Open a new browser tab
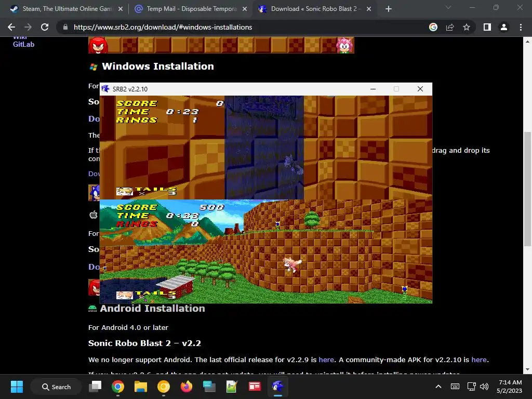The image size is (532, 399). pos(389,9)
